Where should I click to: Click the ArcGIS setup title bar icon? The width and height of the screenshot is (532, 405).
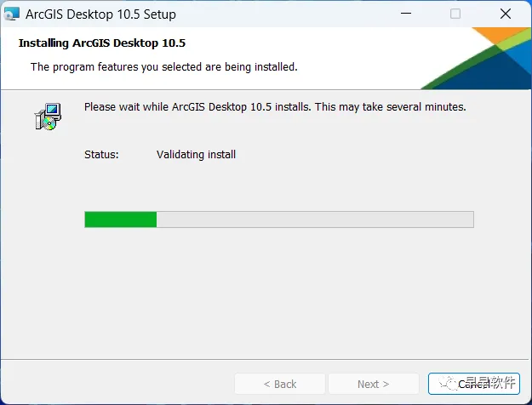(x=12, y=14)
